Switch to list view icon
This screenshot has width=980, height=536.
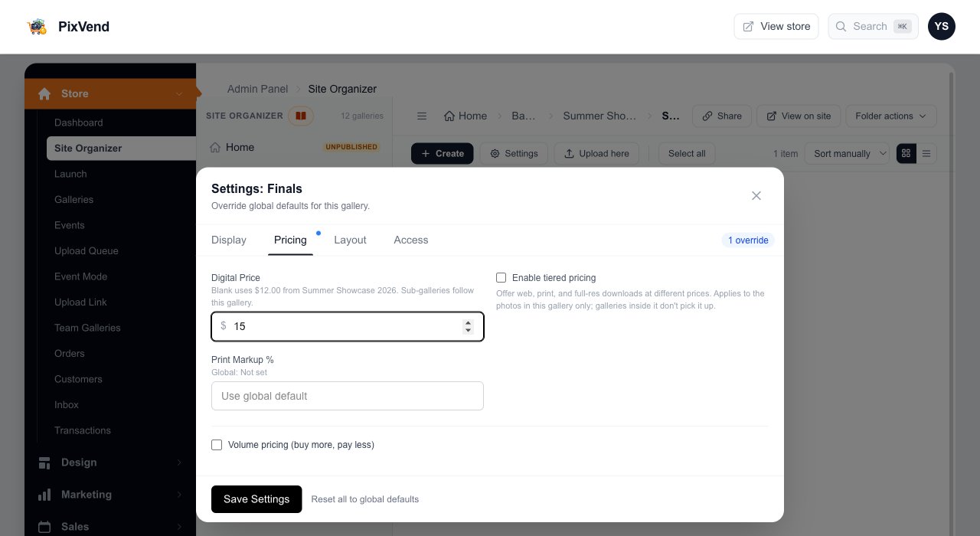926,153
